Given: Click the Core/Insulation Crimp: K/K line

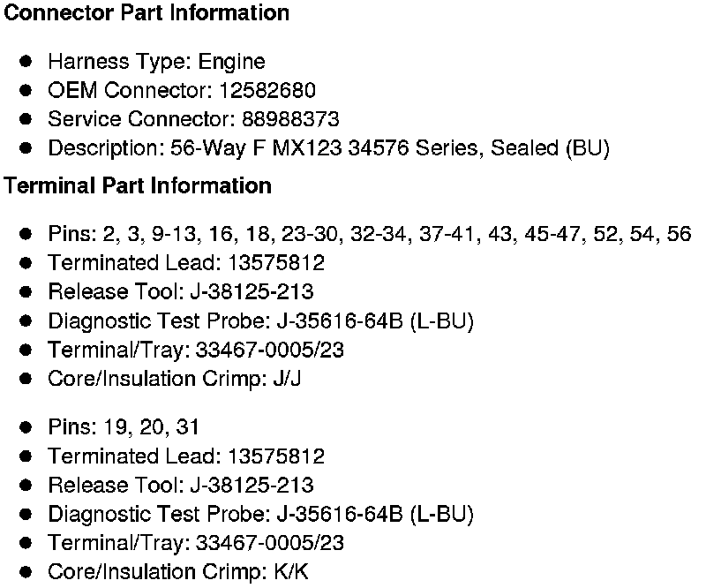Looking at the screenshot, I should [178, 571].
